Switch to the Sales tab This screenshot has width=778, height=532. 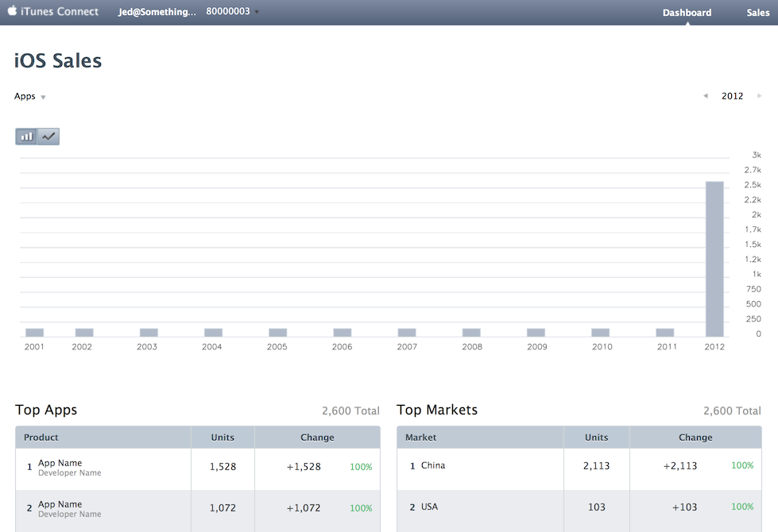(757, 12)
